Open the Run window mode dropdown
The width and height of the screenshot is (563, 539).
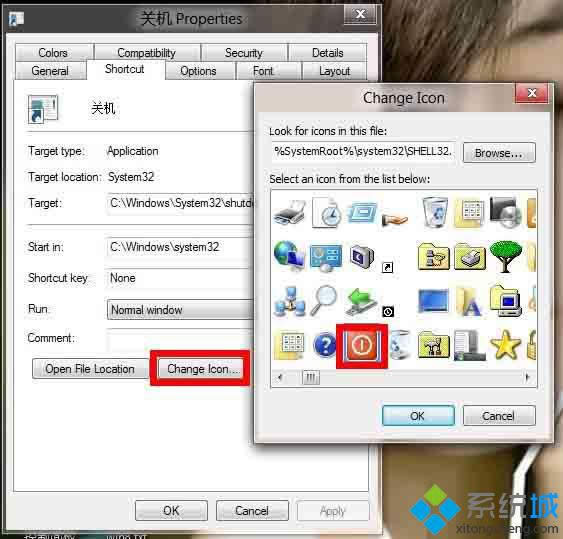[x=180, y=310]
